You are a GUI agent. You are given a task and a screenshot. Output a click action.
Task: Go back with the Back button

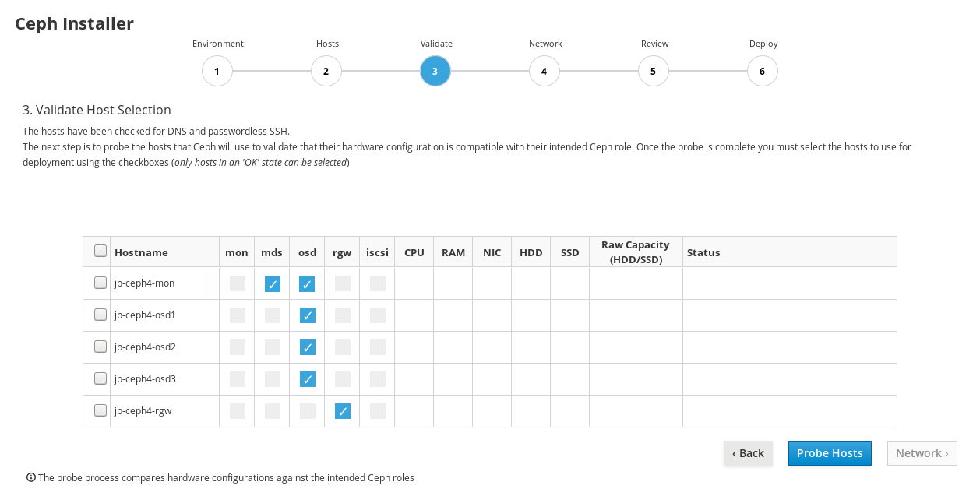tap(748, 453)
